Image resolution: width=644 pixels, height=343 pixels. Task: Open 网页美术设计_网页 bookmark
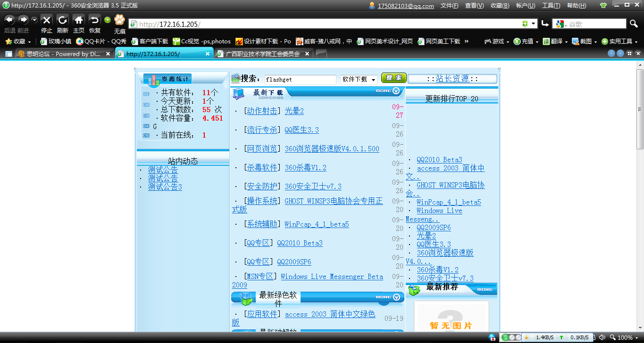(385, 41)
